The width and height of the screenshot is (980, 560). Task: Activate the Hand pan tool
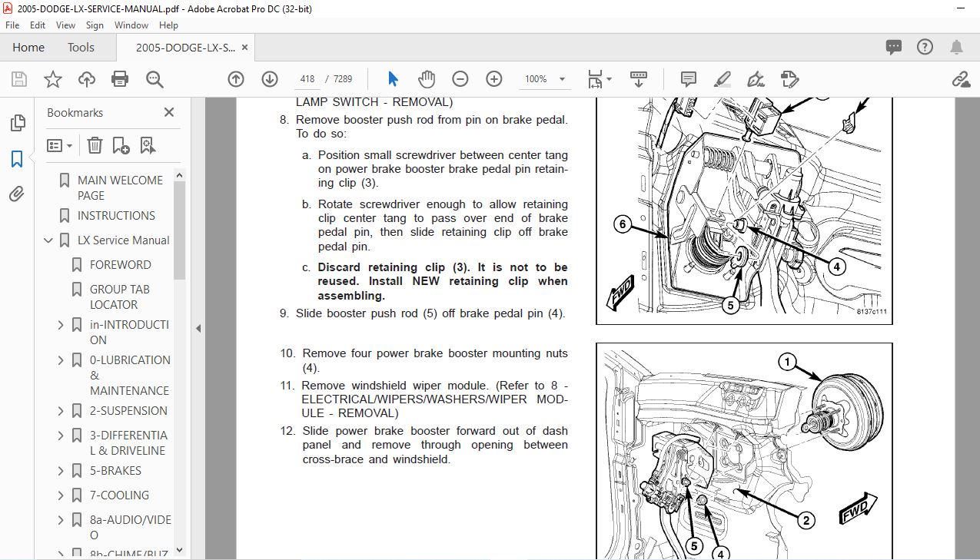coord(427,79)
